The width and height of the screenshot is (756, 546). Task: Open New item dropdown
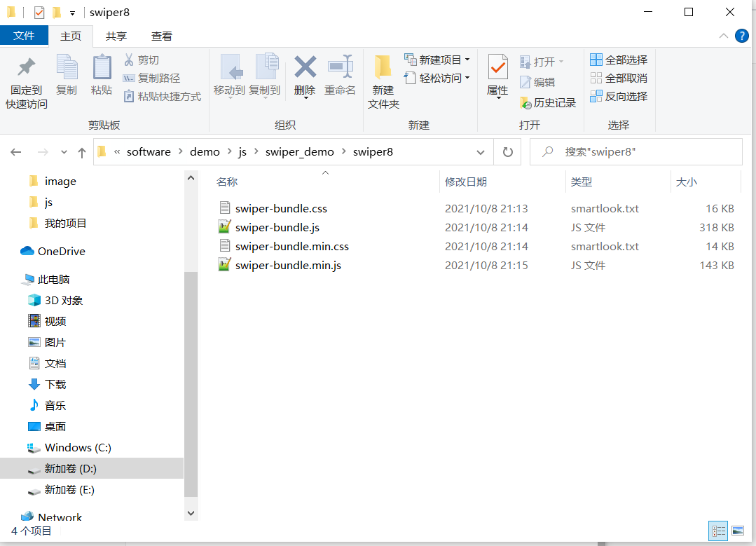point(437,60)
